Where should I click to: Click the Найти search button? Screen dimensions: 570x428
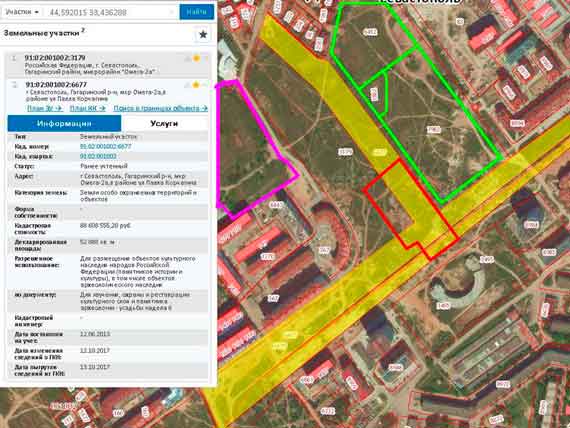[197, 12]
